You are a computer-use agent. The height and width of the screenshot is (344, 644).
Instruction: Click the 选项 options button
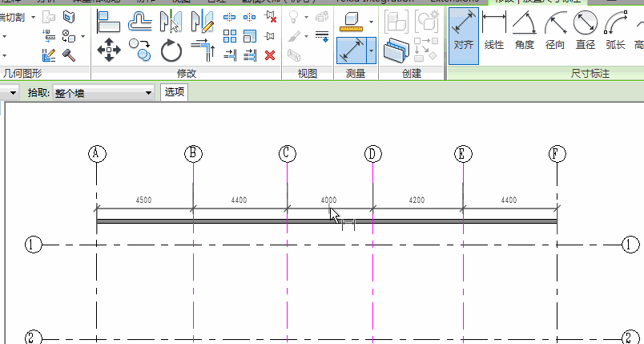[175, 92]
